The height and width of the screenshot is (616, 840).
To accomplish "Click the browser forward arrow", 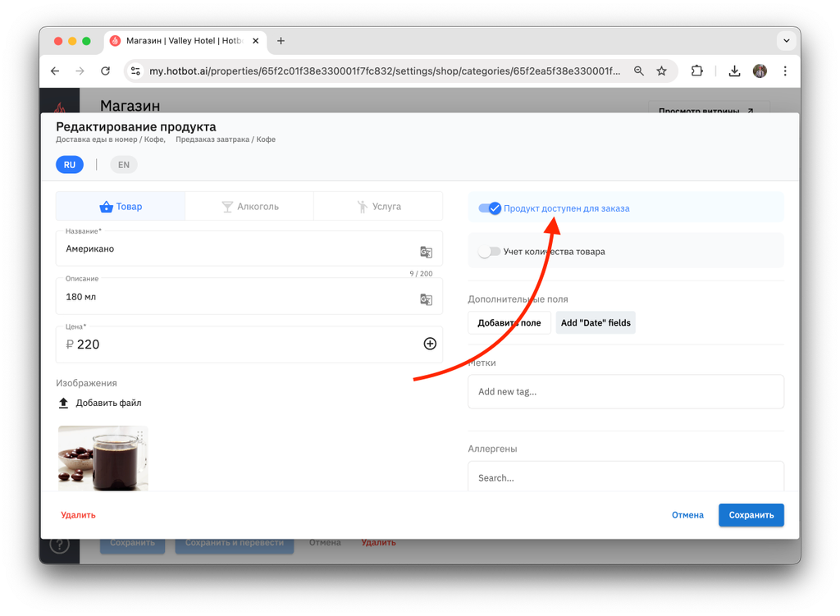I will [80, 71].
